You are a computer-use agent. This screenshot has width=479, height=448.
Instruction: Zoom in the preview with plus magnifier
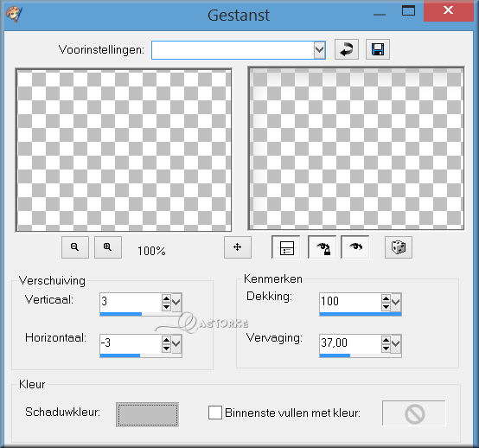click(108, 247)
